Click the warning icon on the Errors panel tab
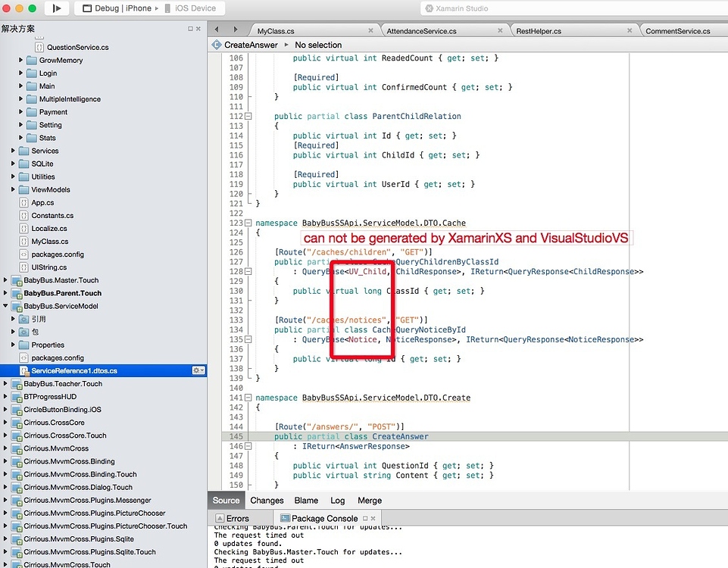 [220, 517]
